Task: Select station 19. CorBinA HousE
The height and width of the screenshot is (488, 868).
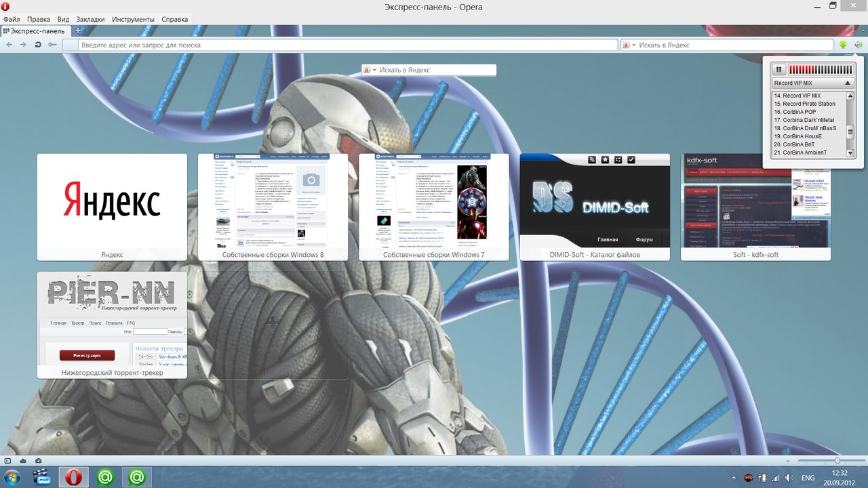Action: 809,137
